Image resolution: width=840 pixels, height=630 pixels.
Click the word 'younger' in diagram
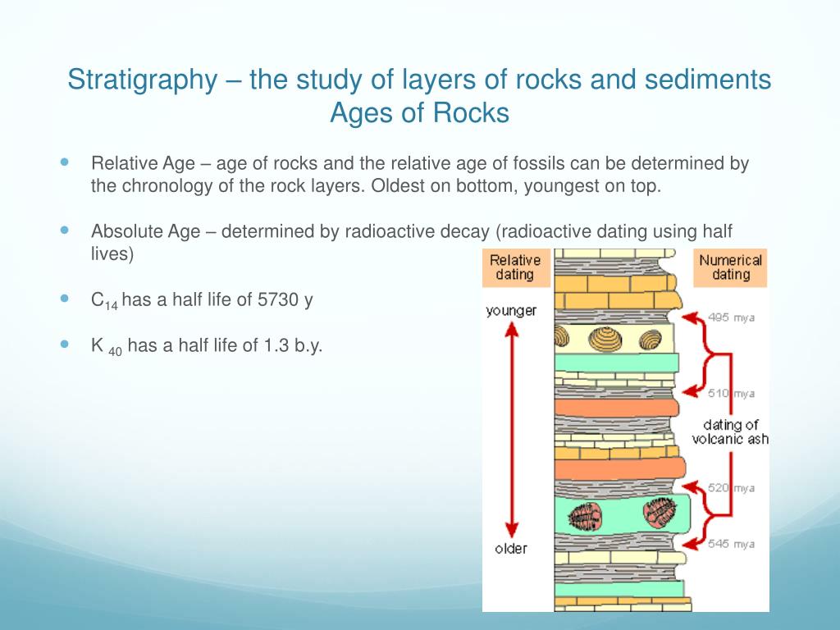[x=511, y=311]
